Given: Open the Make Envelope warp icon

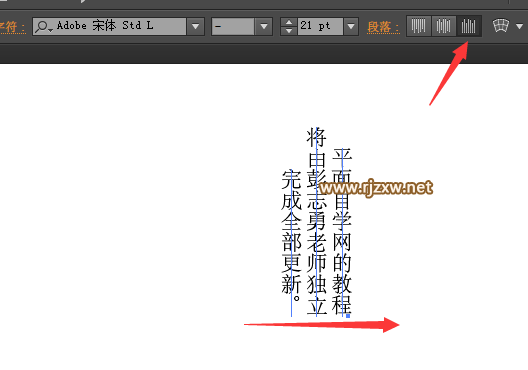Looking at the screenshot, I should tap(501, 26).
